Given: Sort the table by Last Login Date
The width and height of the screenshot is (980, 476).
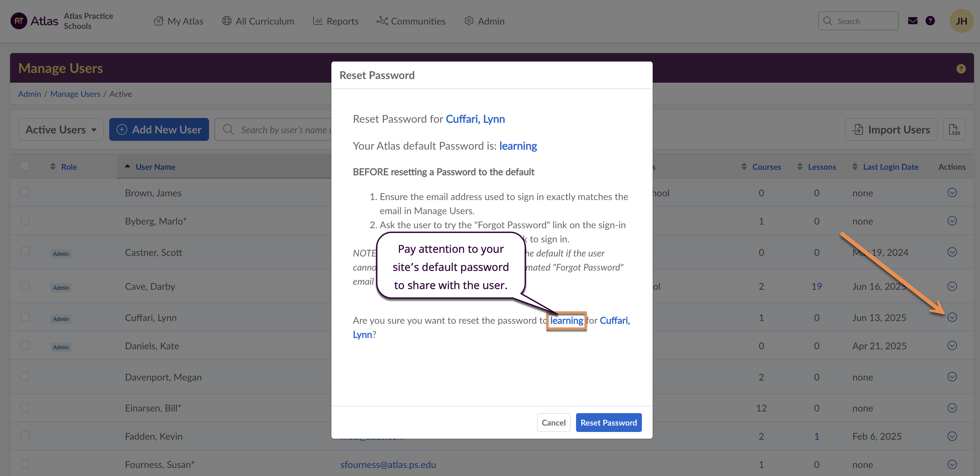Looking at the screenshot, I should (x=890, y=167).
